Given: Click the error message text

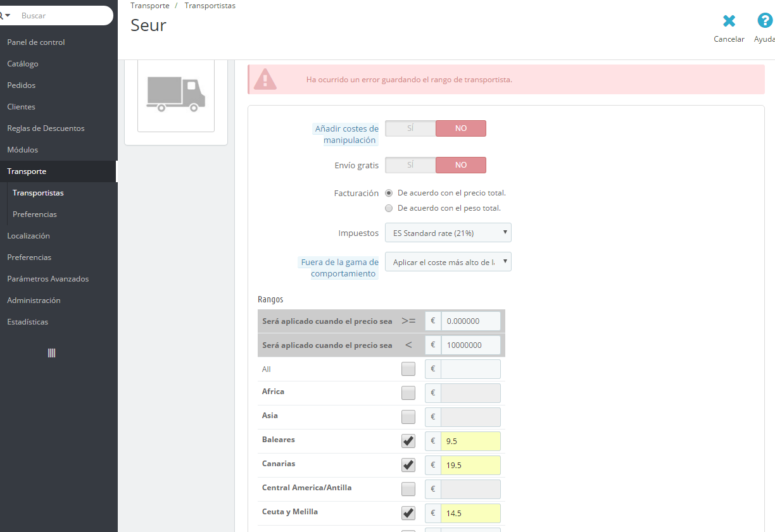Looking at the screenshot, I should [409, 80].
